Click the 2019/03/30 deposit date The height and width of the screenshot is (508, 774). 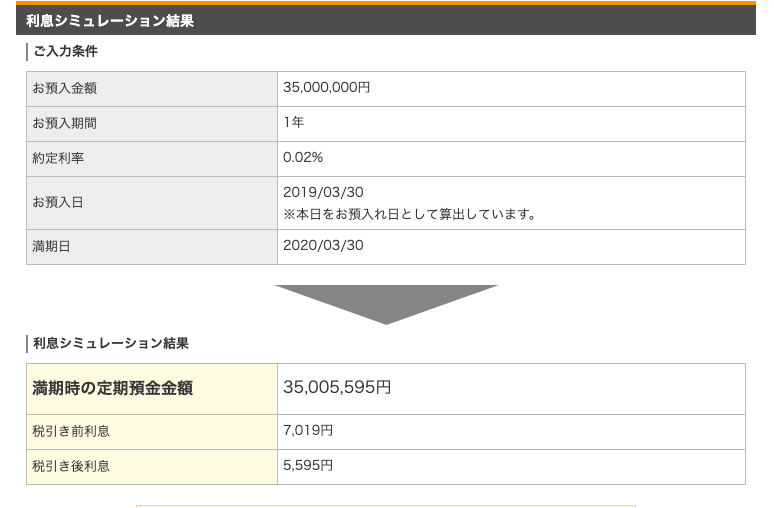coord(323,192)
